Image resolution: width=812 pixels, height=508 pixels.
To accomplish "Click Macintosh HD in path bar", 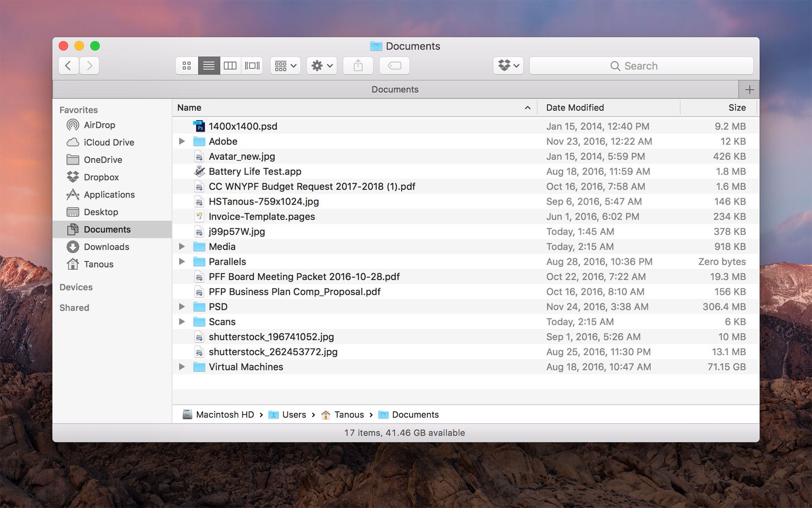I will (218, 414).
